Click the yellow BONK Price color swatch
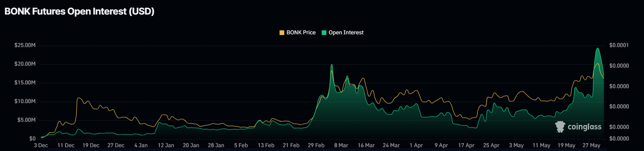Image resolution: width=644 pixels, height=151 pixels. click(282, 33)
